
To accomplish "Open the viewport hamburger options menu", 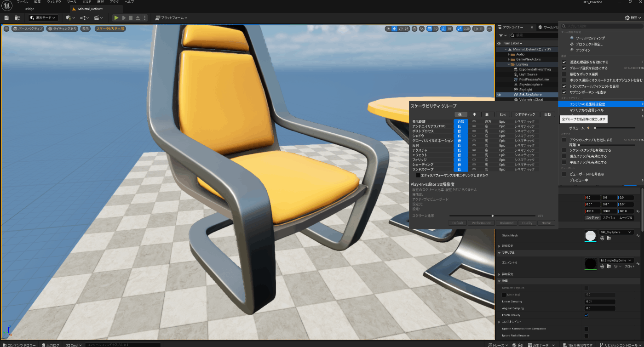I will [x=6, y=28].
